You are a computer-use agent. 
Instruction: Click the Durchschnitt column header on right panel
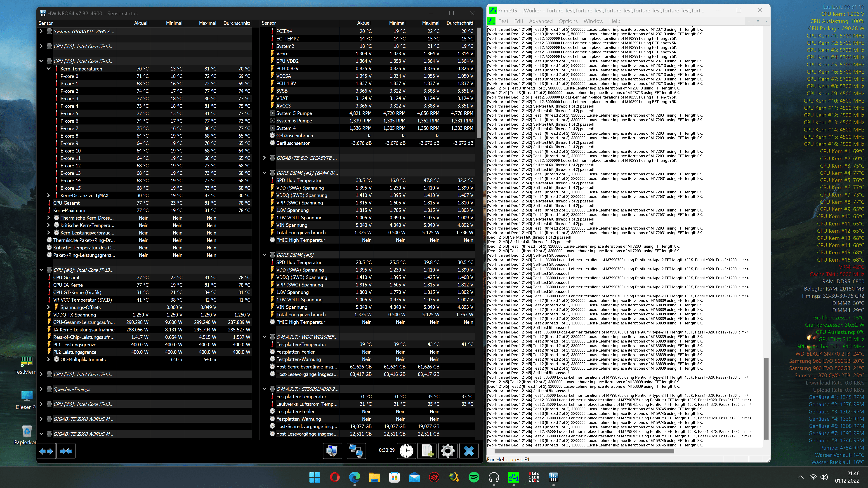coord(460,23)
